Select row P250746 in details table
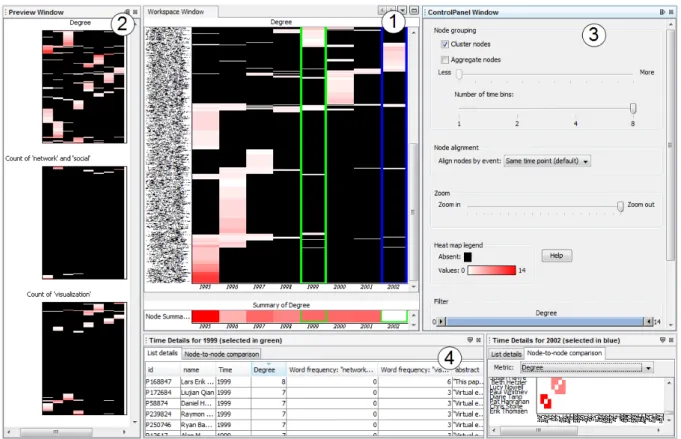Viewport: 681px width, 439px height. [x=314, y=425]
